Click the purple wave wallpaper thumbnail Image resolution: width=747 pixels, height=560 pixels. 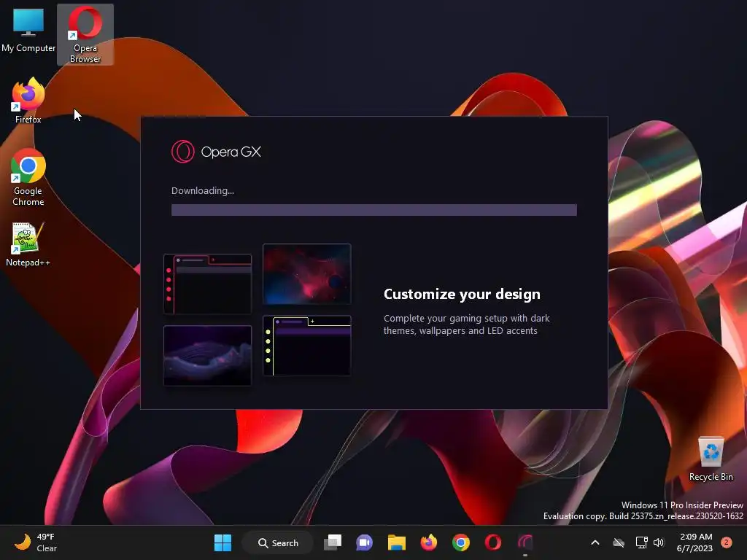(207, 355)
